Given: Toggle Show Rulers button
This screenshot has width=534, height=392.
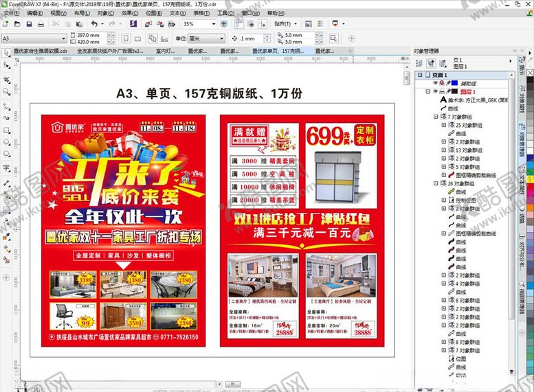Looking at the screenshot, I should (x=238, y=24).
